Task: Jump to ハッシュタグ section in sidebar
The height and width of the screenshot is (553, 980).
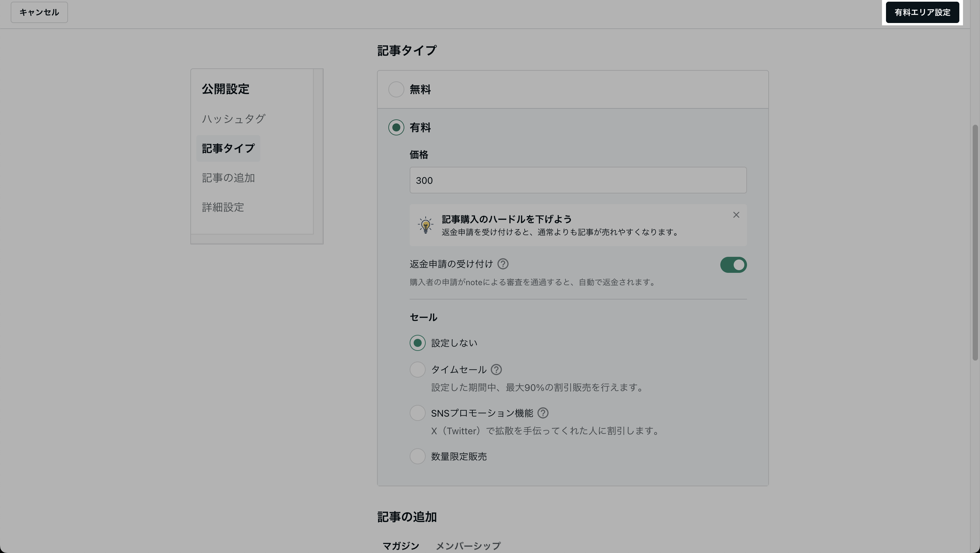Action: 233,119
